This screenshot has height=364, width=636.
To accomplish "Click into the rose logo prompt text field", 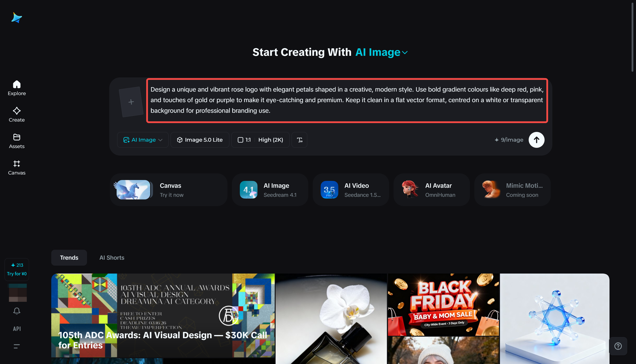I will [x=347, y=100].
